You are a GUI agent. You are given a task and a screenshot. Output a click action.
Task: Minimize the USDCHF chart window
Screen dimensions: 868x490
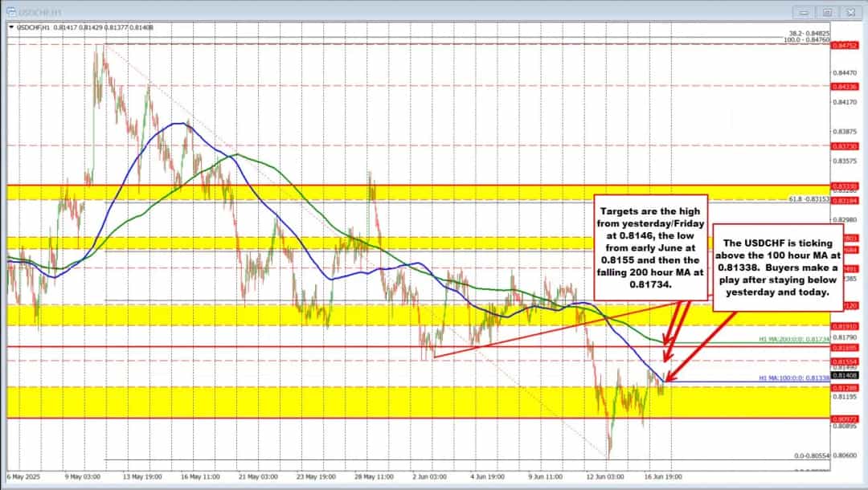click(x=802, y=12)
